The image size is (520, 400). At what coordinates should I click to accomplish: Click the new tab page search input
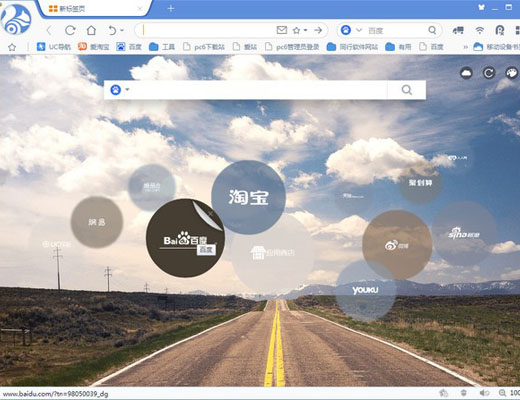(x=258, y=90)
